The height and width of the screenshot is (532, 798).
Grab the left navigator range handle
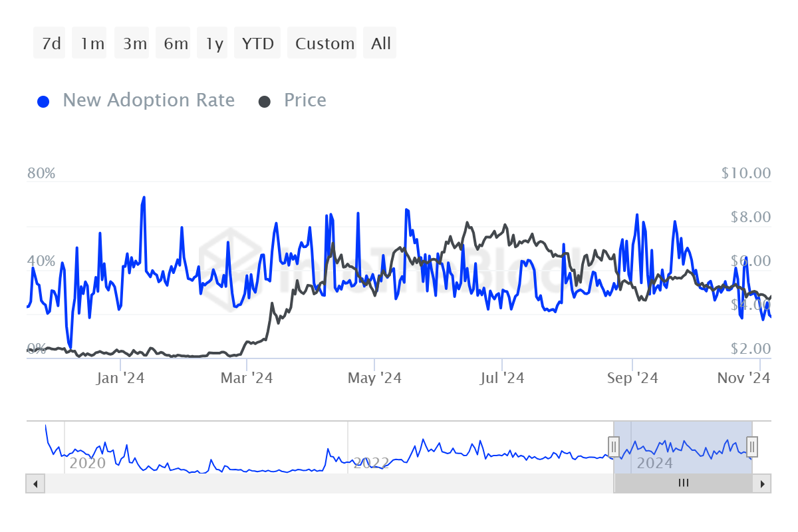point(614,446)
